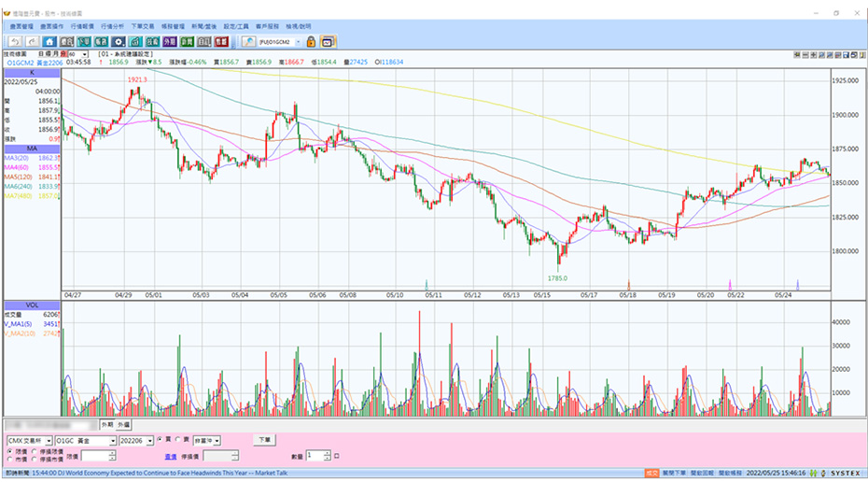The image size is (868, 482).
Task: Click the gear settings toolbar icon
Action: pyautogui.click(x=119, y=41)
